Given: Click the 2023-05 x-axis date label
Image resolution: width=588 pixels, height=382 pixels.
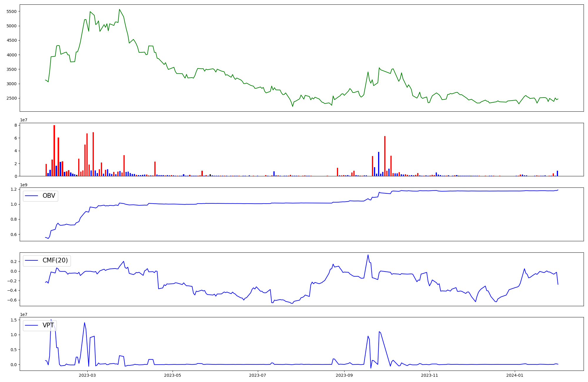Looking at the screenshot, I should coord(173,375).
